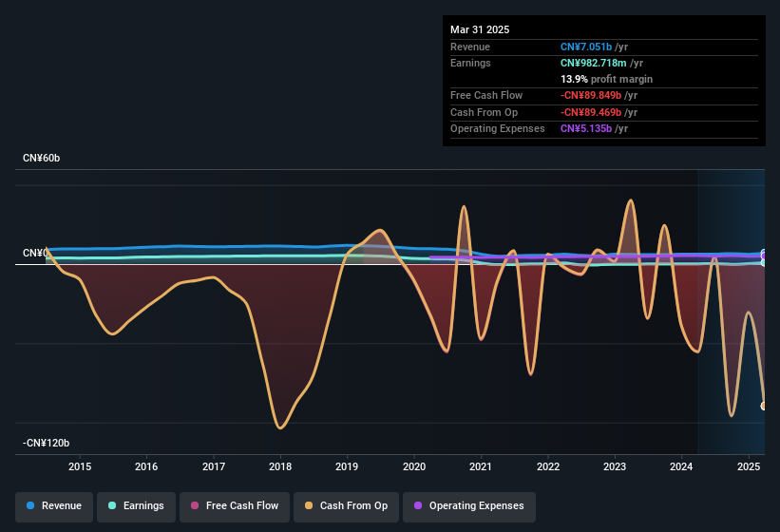Viewport: 780px width, 532px height.
Task: Toggle the Operating Expenses legend button
Action: pos(469,506)
